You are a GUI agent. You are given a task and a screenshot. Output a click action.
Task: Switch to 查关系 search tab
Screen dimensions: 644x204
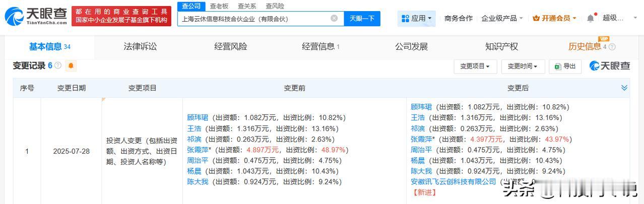[x=247, y=6]
